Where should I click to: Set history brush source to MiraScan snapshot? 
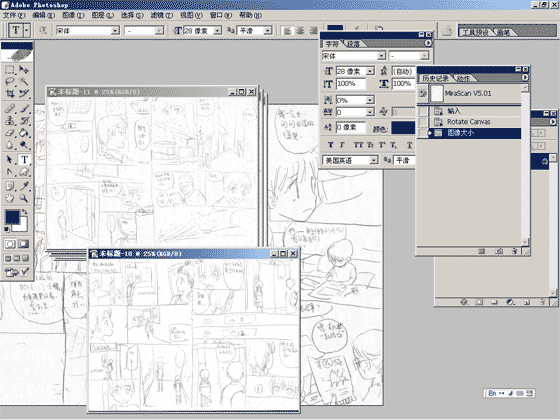(x=423, y=94)
